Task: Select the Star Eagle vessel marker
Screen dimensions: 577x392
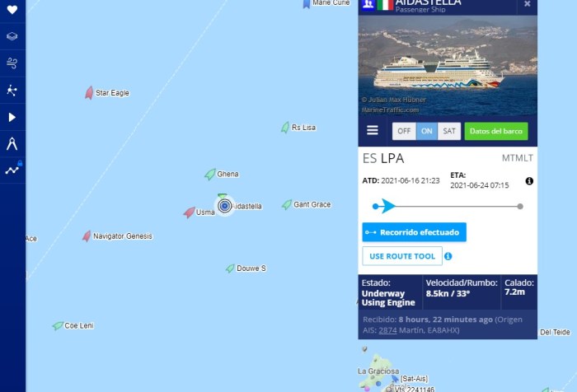Action: point(89,93)
